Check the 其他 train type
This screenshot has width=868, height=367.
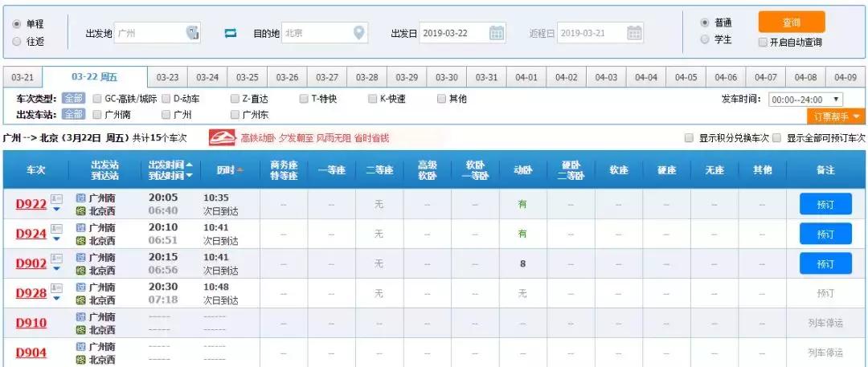[441, 99]
